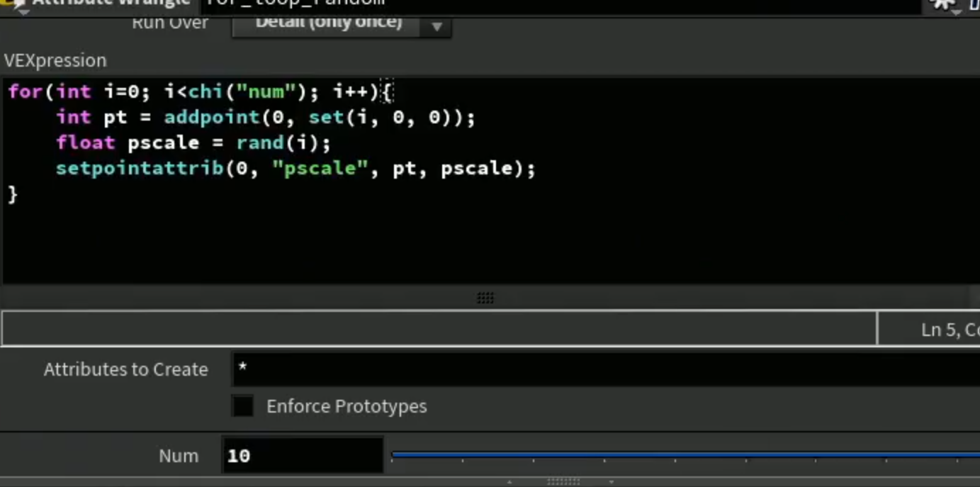Screen dimensions: 980x487
Task: Open the Run Over dropdown arrow
Action: 437,26
